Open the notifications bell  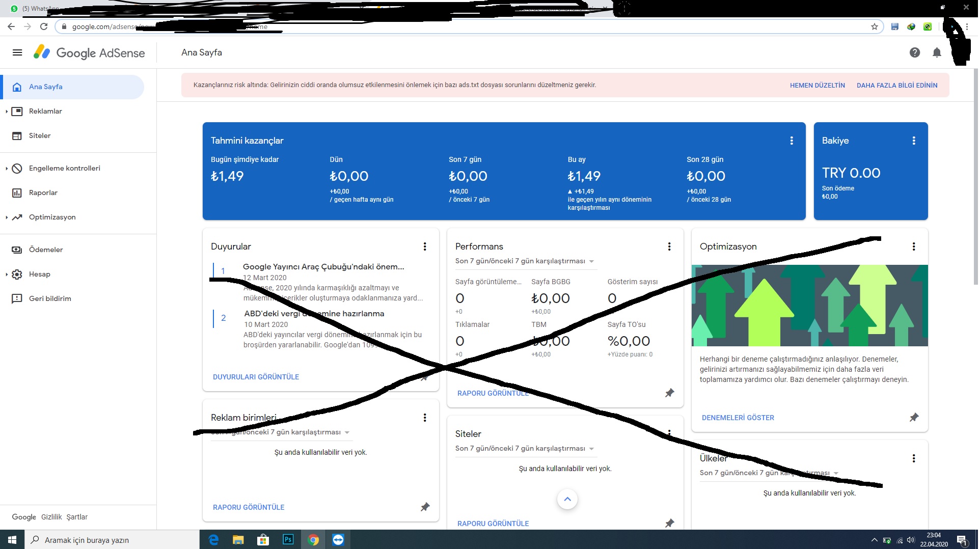click(x=937, y=52)
